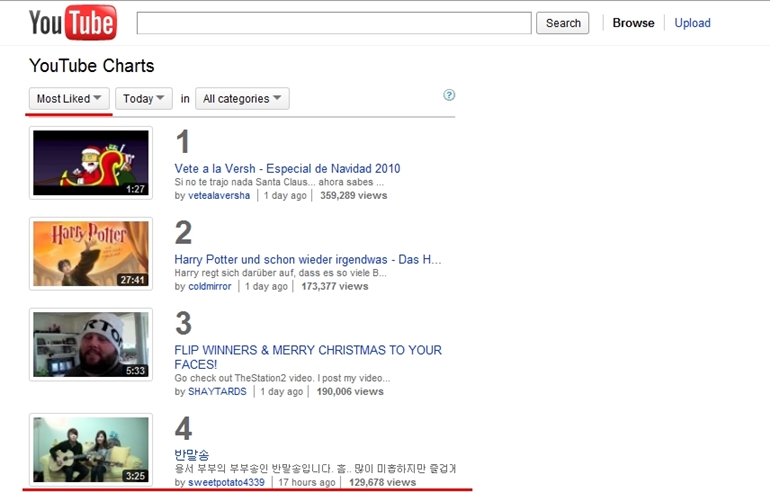The image size is (770, 492).
Task: Focus the YouTube search input field
Action: coord(334,23)
